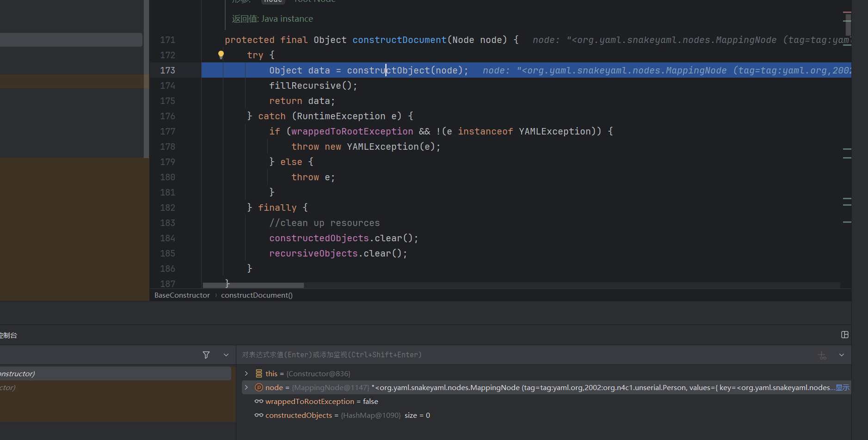Screen dimensions: 868x440
Task: Click the constructObject method call on line 173
Action: pyautogui.click(x=388, y=70)
